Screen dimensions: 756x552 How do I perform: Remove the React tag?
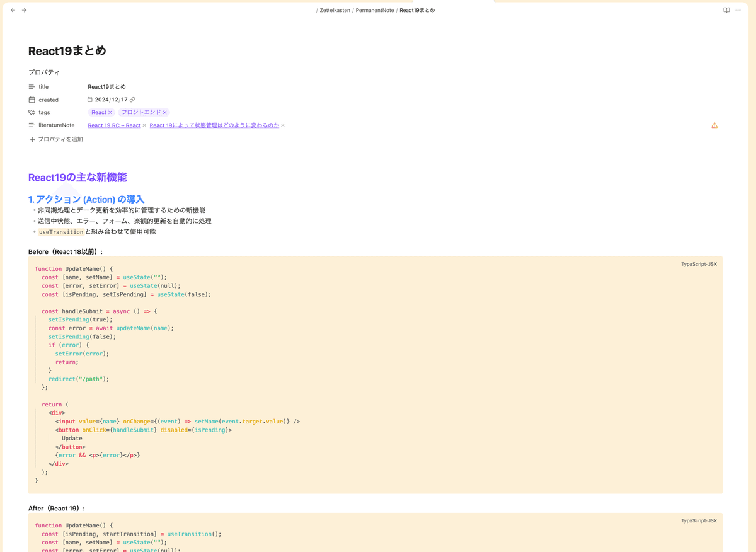coord(110,112)
